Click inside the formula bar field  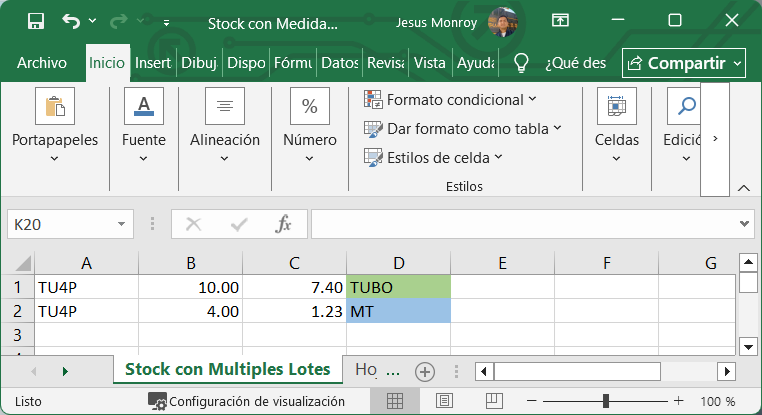click(524, 224)
